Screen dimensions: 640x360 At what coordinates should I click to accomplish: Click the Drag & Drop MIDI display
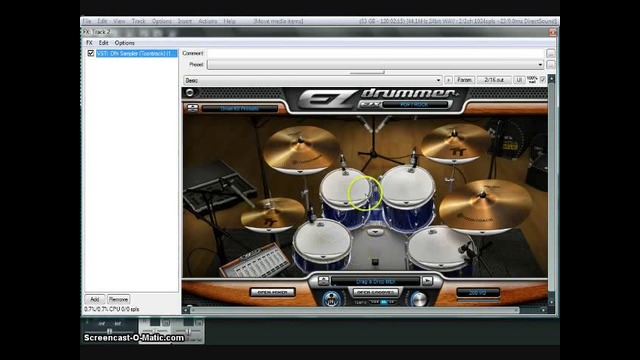tap(376, 281)
